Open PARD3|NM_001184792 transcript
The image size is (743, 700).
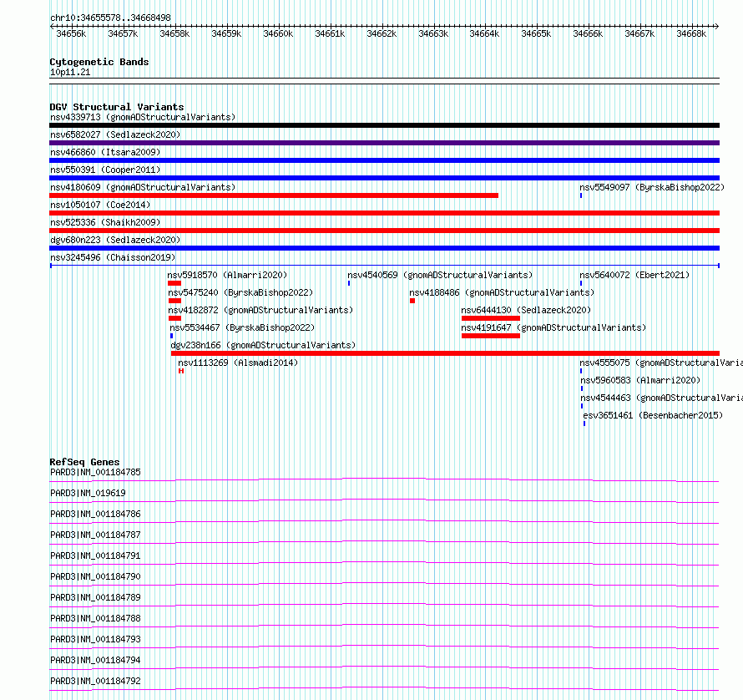tap(95, 681)
